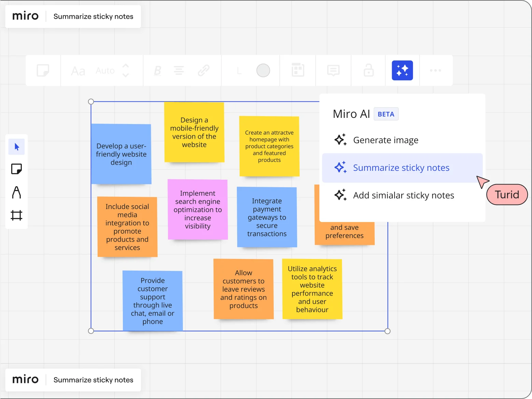Viewport: 532px width, 399px height.
Task: Add a comment with comment icon
Action: (x=333, y=71)
